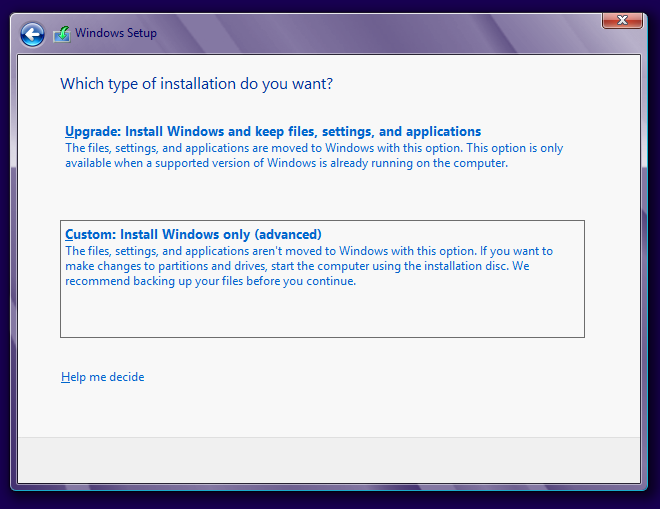Click Upgrade description line starting 'available when'
The height and width of the screenshot is (509, 660).
[x=286, y=163]
